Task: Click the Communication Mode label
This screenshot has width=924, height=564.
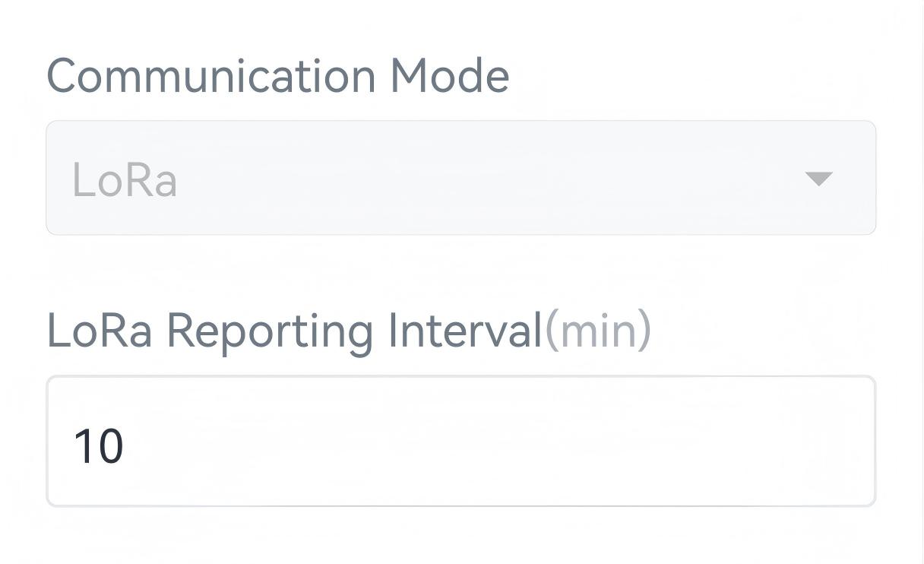Action: pyautogui.click(x=278, y=76)
